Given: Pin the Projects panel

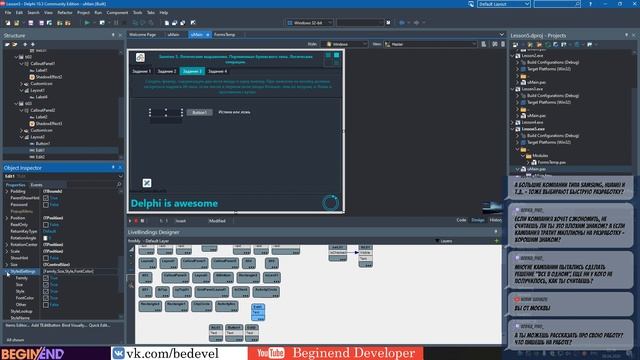Looking at the screenshot, I should [x=627, y=36].
